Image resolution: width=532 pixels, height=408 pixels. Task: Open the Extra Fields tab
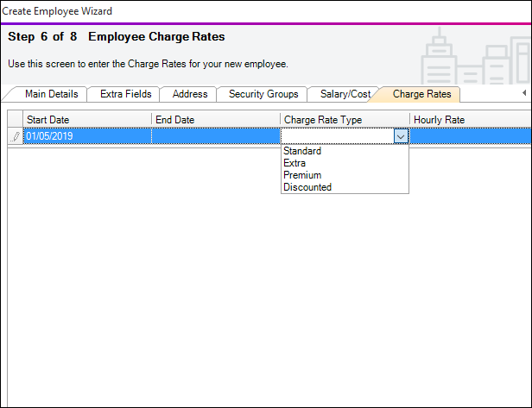[125, 94]
